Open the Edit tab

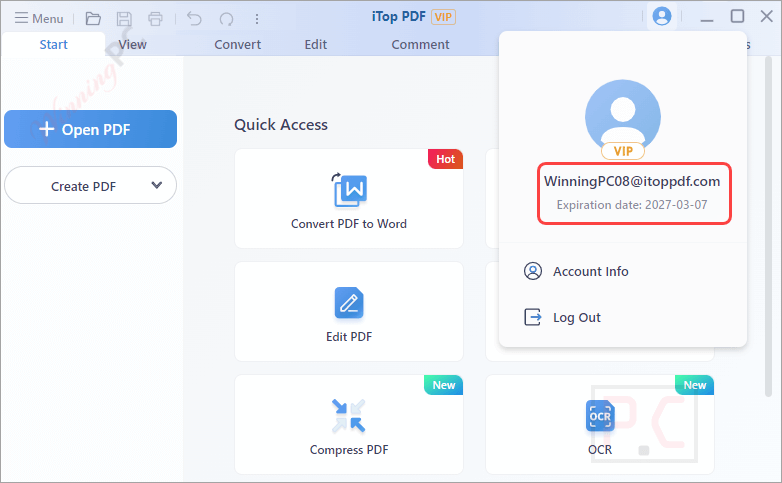coord(316,44)
